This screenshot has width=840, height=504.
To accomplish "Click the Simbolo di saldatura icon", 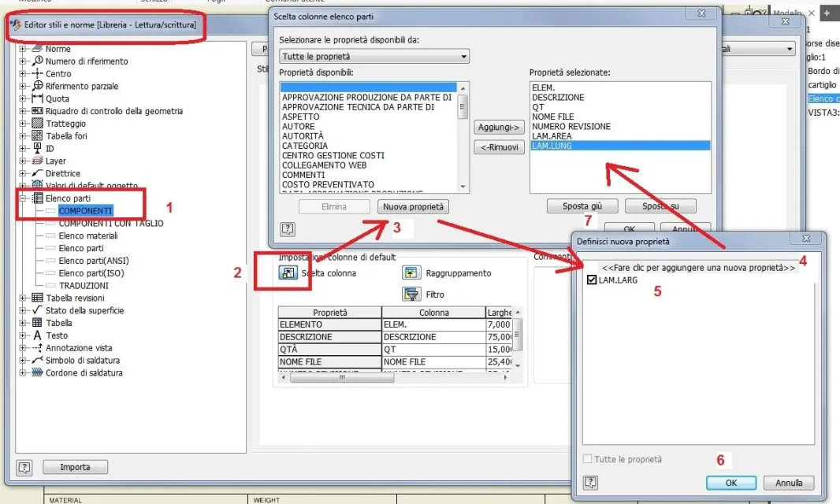I will [x=38, y=360].
